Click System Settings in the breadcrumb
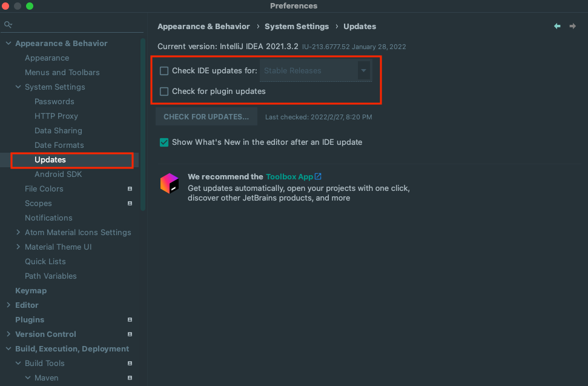 [x=297, y=26]
